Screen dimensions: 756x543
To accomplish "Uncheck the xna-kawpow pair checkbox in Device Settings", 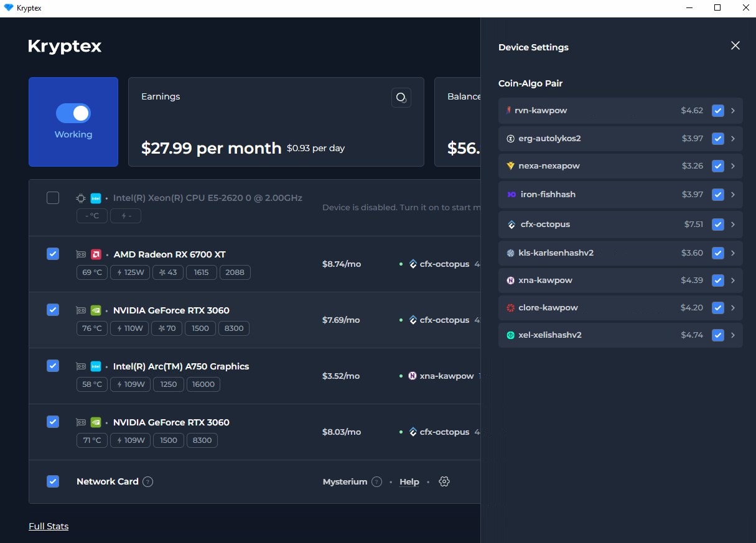I will tap(718, 281).
